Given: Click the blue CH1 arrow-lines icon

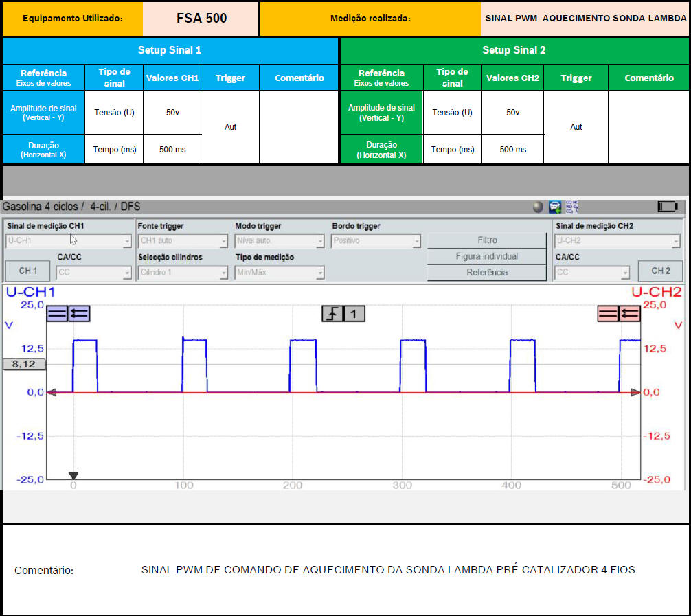Looking at the screenshot, I should tap(79, 314).
